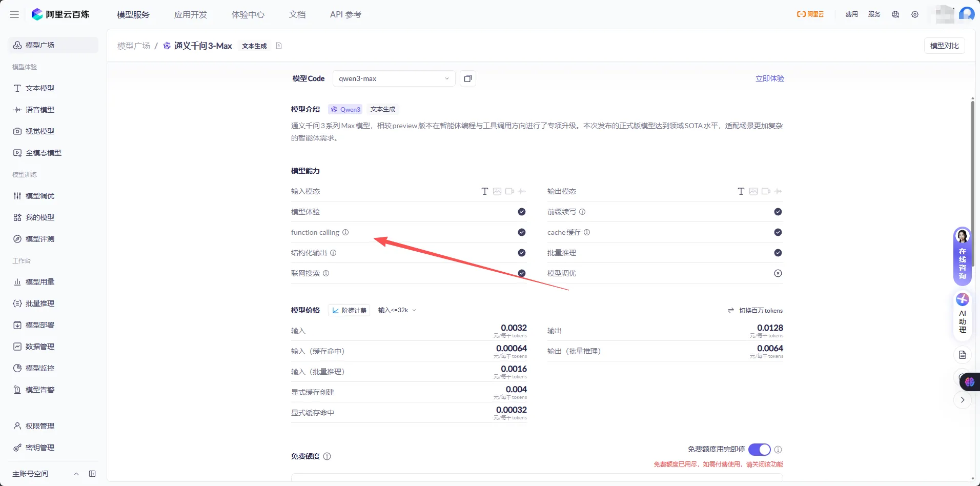Click function calling info icon
980x486 pixels.
coord(345,232)
